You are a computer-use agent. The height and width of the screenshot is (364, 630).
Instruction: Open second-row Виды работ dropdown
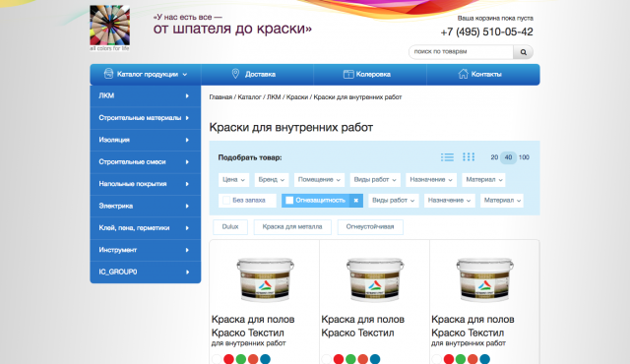394,201
